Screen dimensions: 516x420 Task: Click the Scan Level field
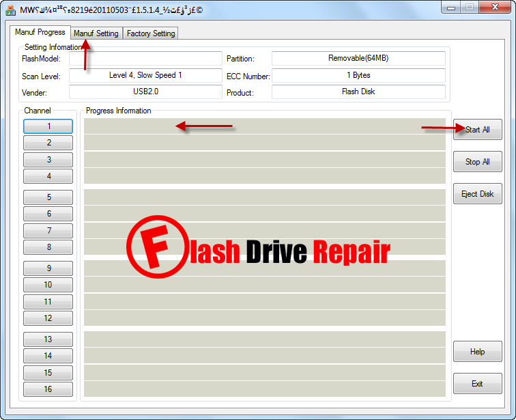click(145, 75)
